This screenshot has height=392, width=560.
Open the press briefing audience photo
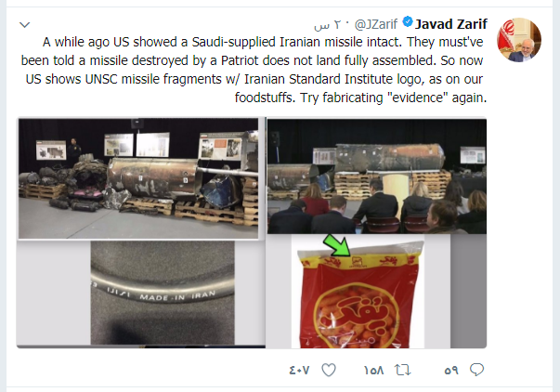(377, 176)
